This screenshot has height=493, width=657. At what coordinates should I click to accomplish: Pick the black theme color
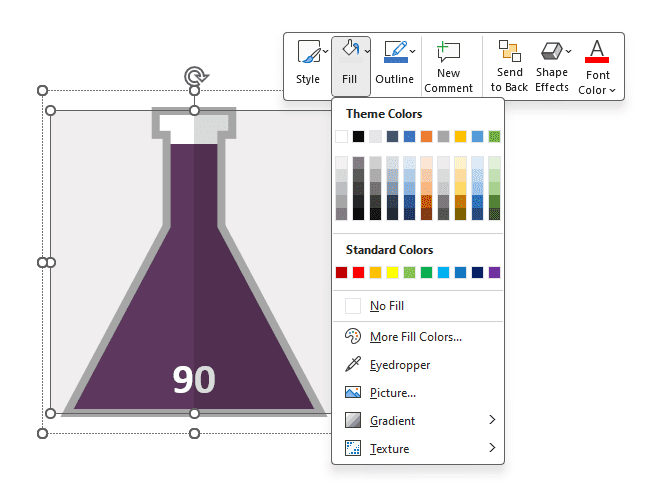click(x=358, y=137)
